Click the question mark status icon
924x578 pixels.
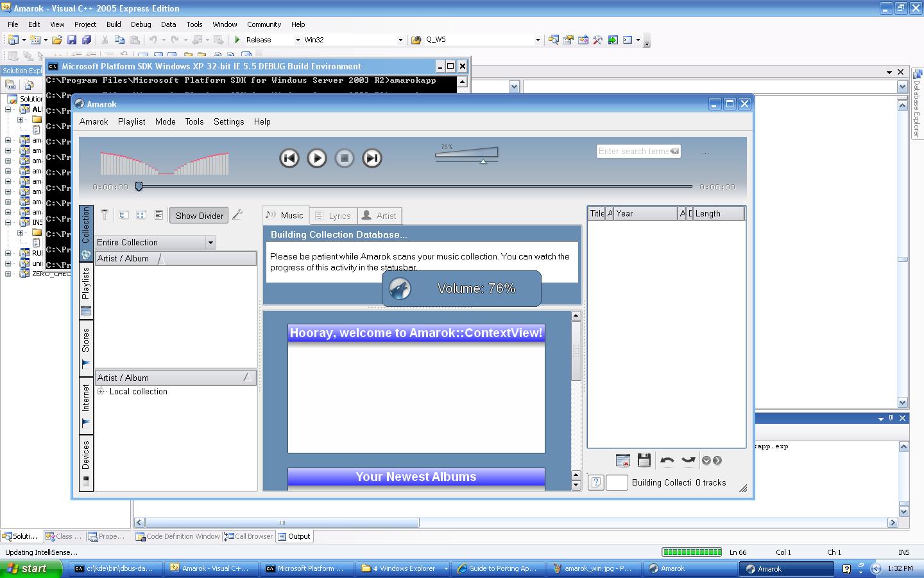point(595,482)
